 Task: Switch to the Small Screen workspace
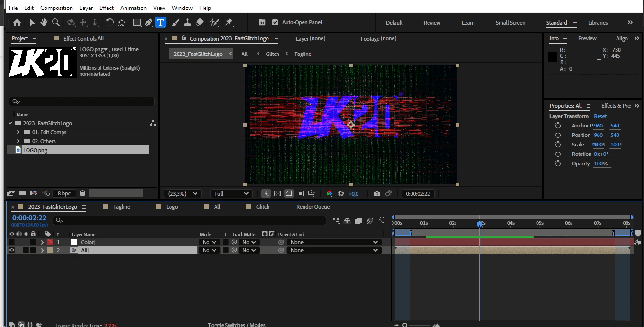(x=510, y=23)
